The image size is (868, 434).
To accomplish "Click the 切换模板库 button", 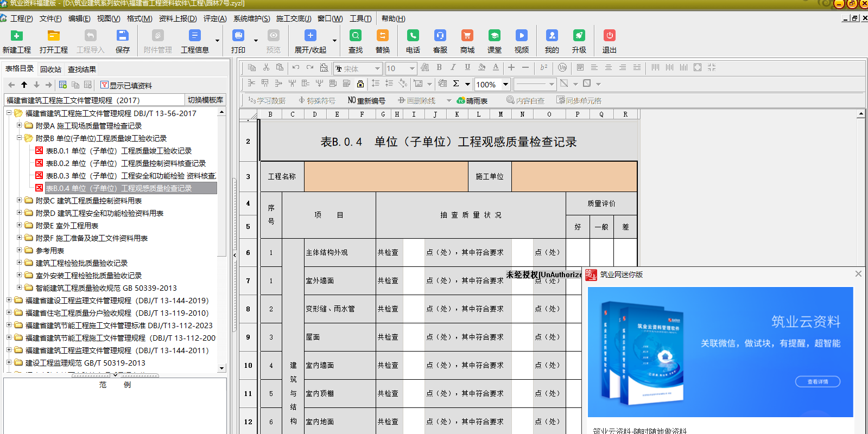I will pyautogui.click(x=205, y=100).
